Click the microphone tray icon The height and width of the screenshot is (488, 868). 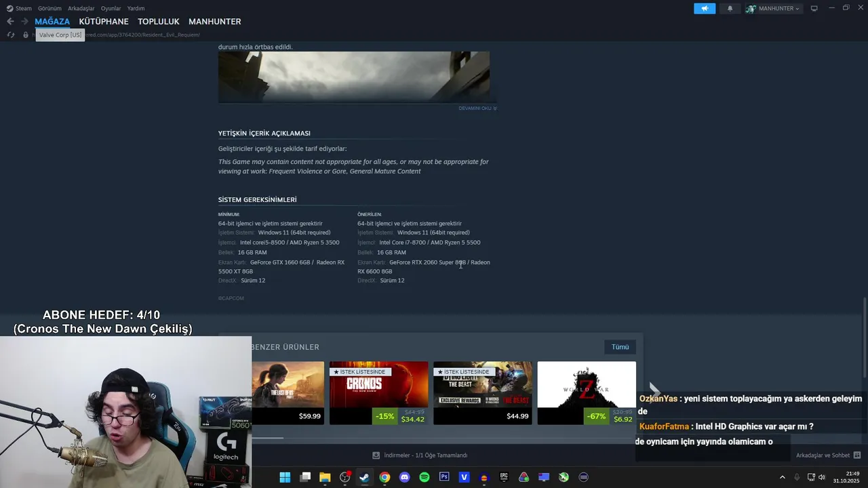tap(797, 477)
